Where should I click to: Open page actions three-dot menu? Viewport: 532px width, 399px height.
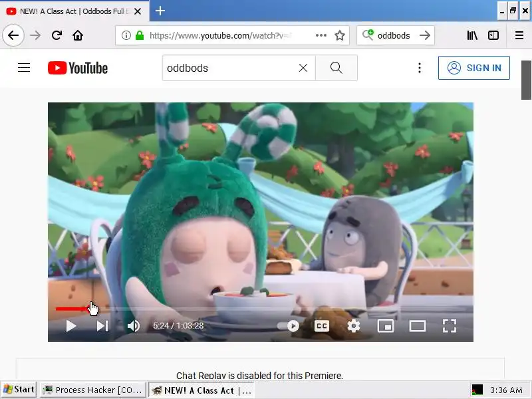pyautogui.click(x=321, y=35)
